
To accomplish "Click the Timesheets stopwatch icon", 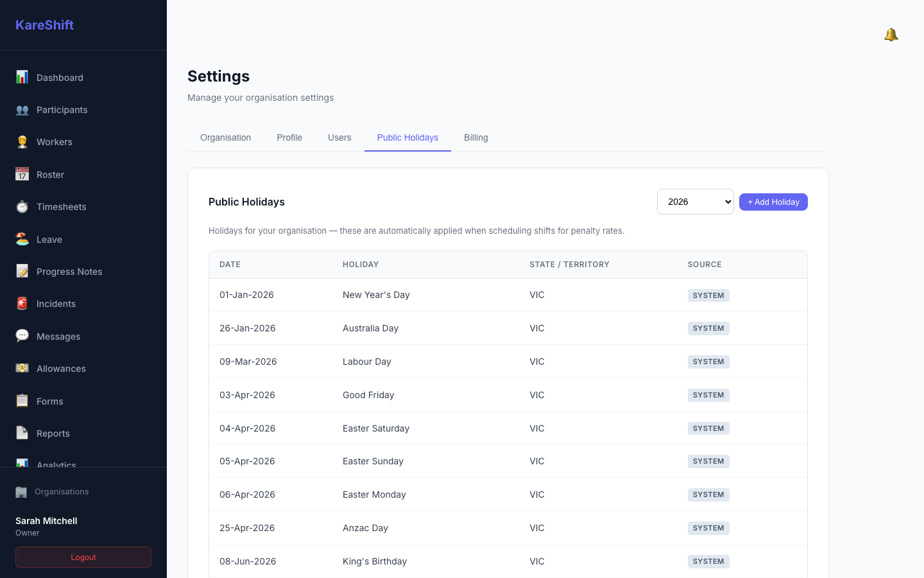I will click(x=22, y=207).
